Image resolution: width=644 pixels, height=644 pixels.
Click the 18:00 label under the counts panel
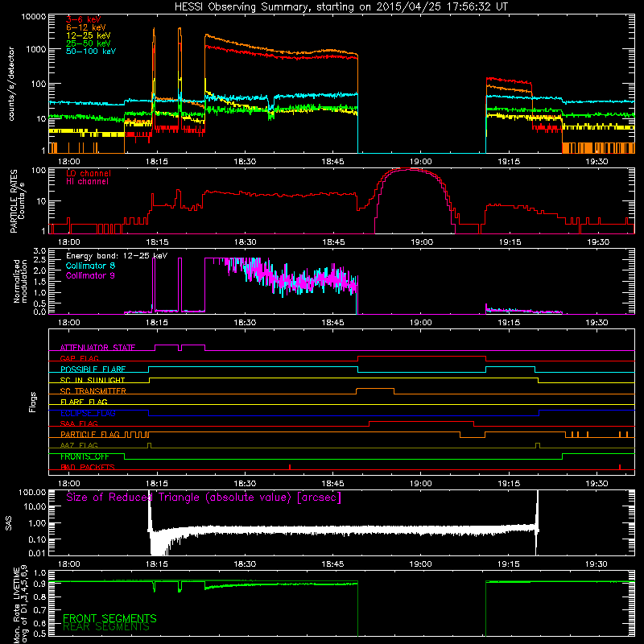click(68, 162)
